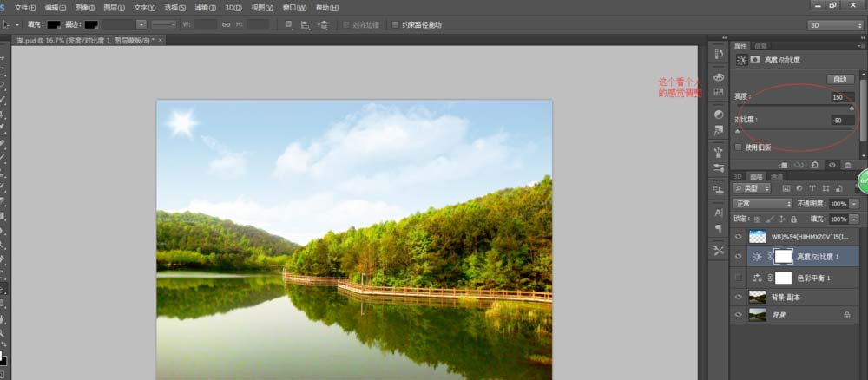Click the brightness/contrast layer mask icon in Properties
Screen dimensions: 868x380
pyautogui.click(x=755, y=60)
